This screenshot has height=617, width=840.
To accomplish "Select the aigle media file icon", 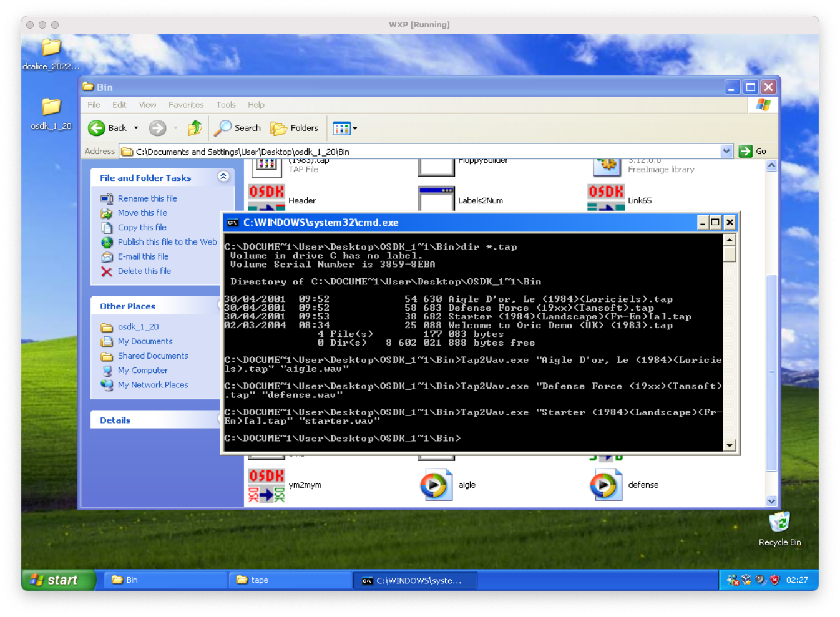I will point(436,485).
